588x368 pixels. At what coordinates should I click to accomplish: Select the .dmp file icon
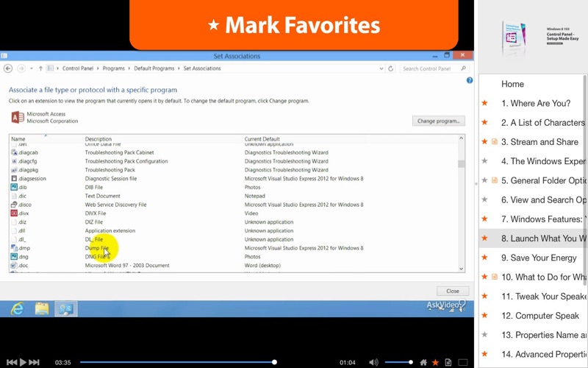point(14,248)
